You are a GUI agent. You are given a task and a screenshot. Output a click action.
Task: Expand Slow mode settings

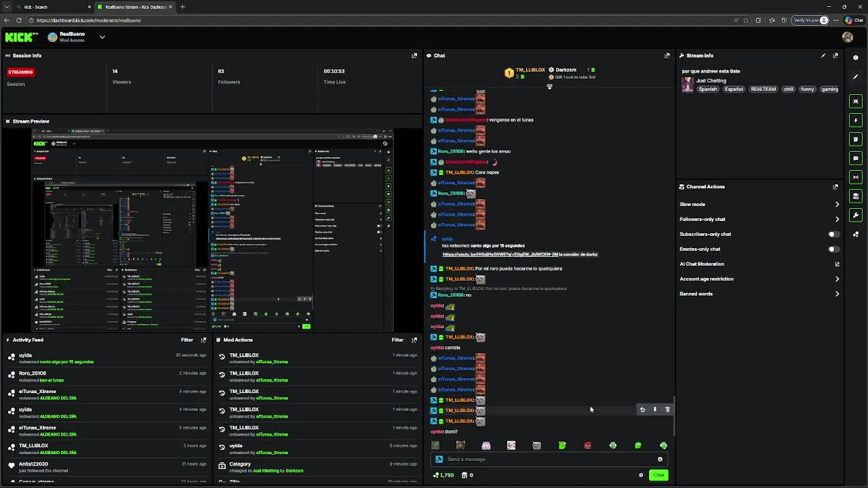click(837, 204)
